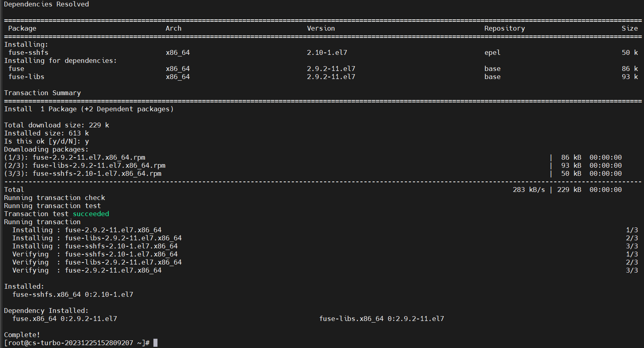
Task: Click 'fuse-libs.x86_64 0:2.9.2-11.el7' installed entry
Action: point(382,319)
